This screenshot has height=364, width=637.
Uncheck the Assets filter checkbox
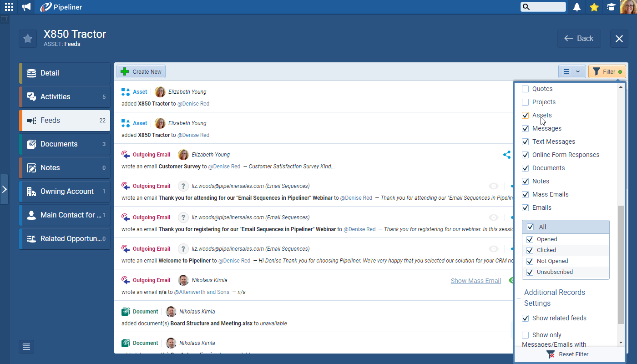(525, 116)
